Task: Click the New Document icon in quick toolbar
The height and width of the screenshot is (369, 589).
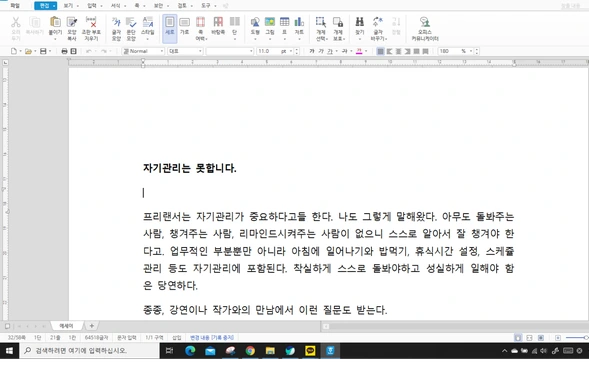Action: [x=14, y=51]
